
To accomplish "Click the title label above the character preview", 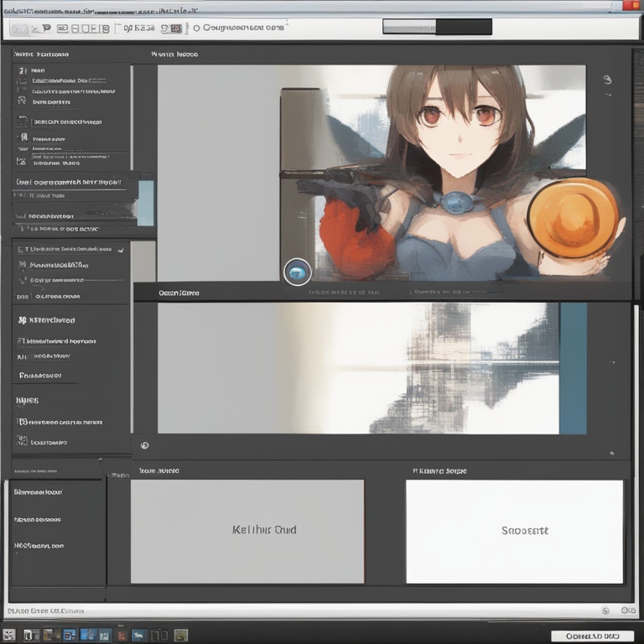I will 174,55.
